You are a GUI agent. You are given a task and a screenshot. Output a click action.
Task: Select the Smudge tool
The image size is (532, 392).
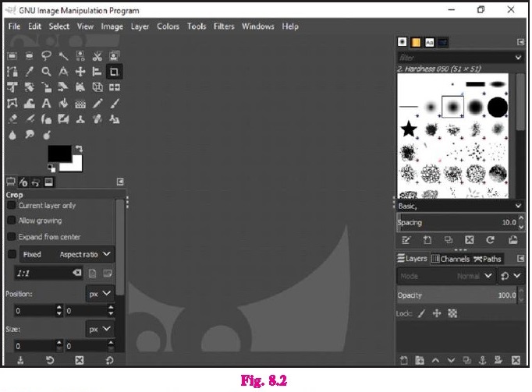point(30,135)
